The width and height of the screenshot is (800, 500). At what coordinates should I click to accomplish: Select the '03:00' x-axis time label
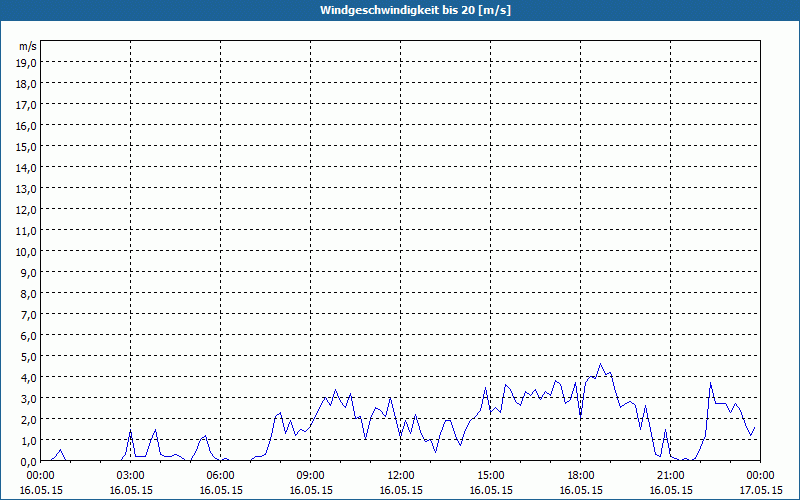tap(131, 476)
